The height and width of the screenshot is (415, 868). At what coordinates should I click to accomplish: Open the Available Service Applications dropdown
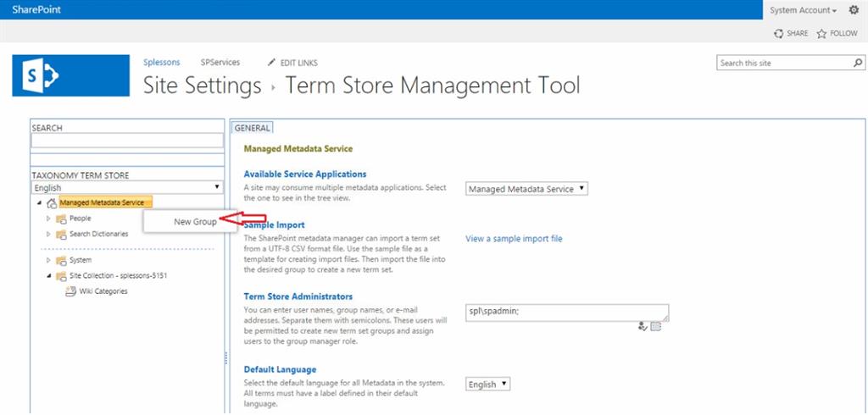click(x=526, y=189)
